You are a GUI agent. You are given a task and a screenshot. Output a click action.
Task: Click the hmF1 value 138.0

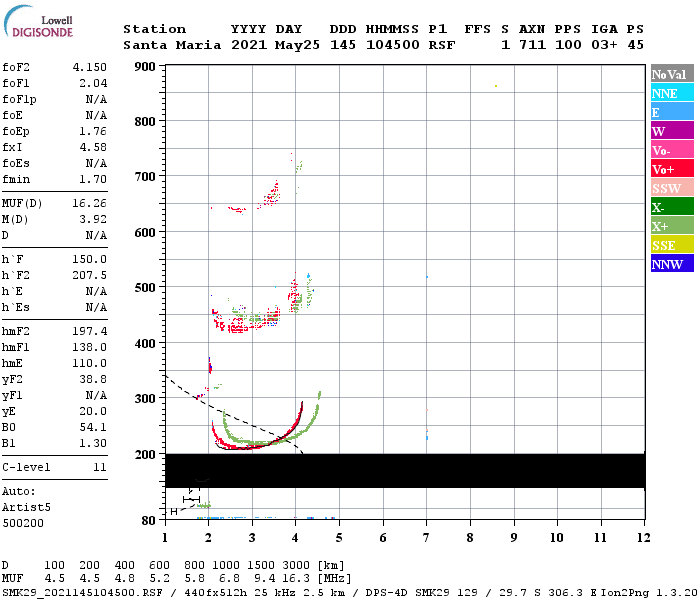[x=90, y=347]
